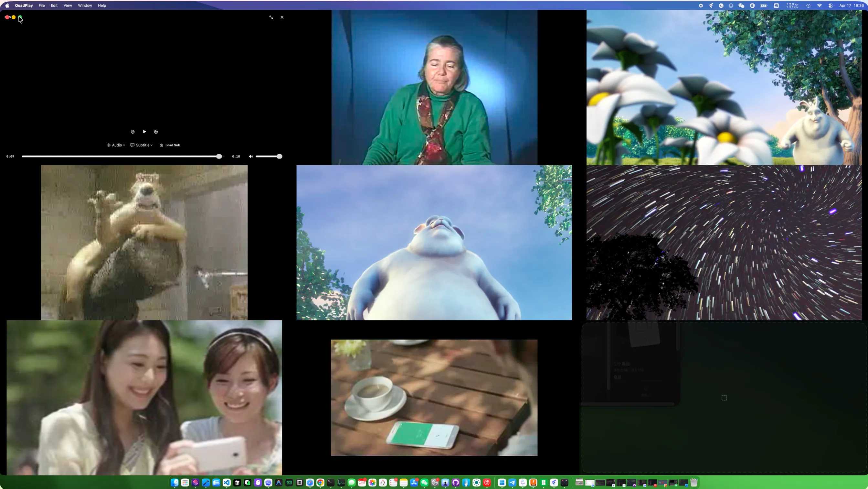Play the video in the first pane

tap(144, 132)
